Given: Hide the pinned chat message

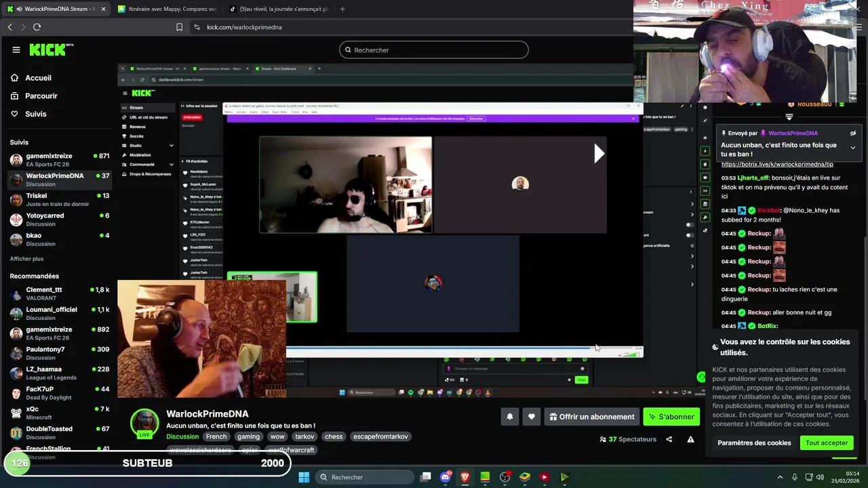Looking at the screenshot, I should pos(853,134).
